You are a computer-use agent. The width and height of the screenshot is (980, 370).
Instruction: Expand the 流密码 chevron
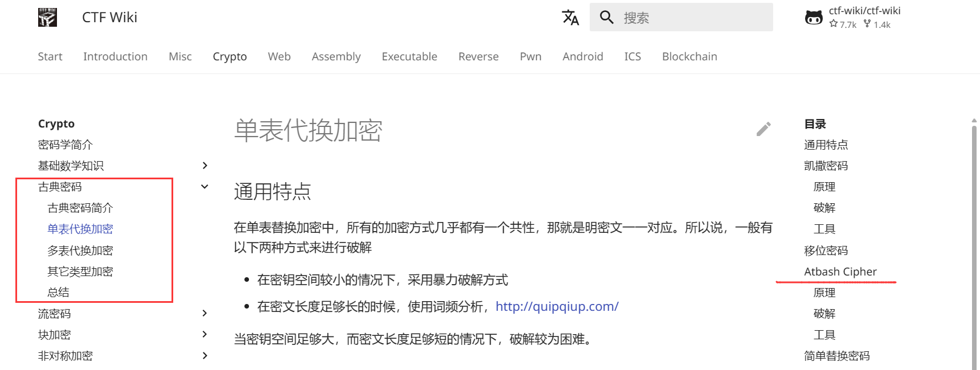tap(205, 314)
